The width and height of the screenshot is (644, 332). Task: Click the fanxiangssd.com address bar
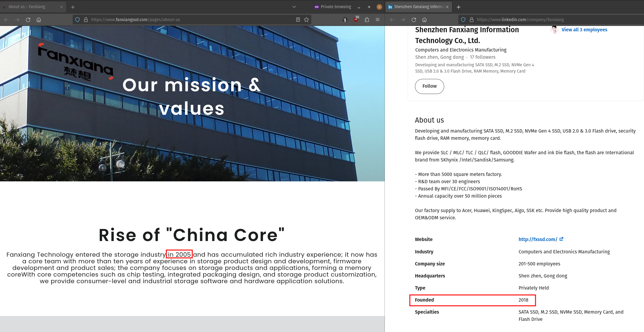tap(190, 20)
